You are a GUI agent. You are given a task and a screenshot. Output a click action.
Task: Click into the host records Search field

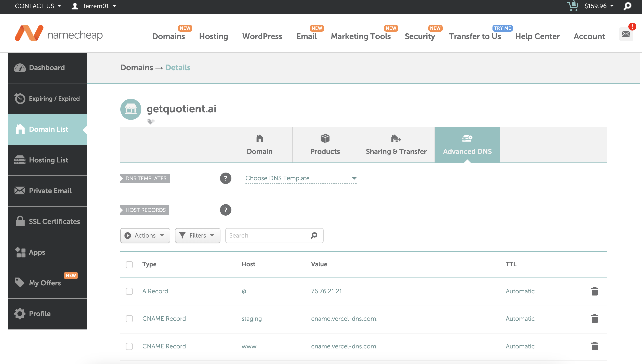(x=267, y=236)
